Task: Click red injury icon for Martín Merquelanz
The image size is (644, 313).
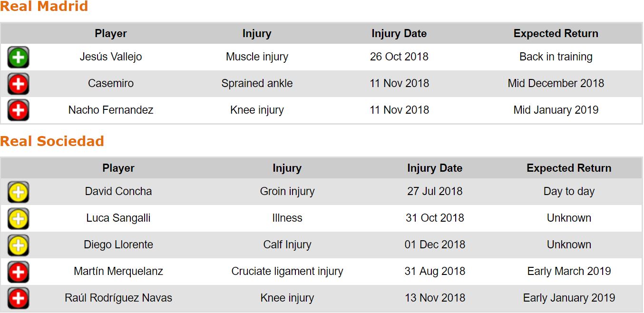Action: [x=18, y=272]
